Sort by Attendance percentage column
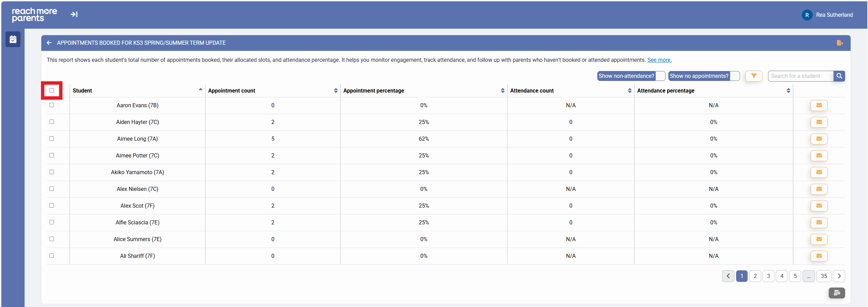 (788, 90)
